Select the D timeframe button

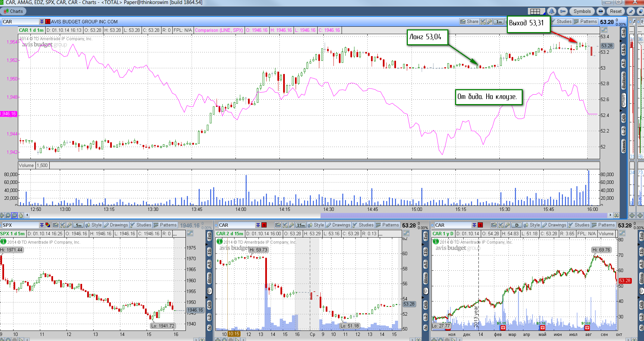pos(517,225)
